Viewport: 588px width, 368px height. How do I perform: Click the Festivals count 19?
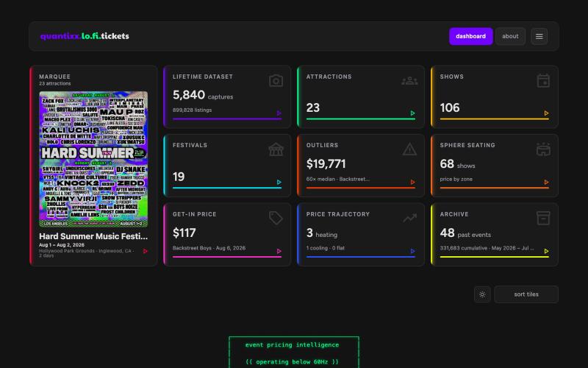point(179,177)
